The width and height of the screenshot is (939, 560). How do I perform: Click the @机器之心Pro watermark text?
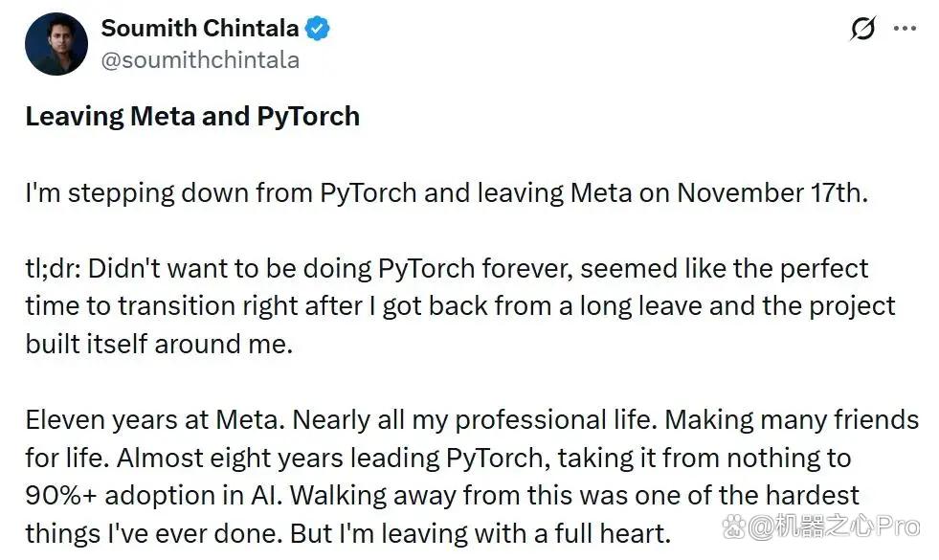(x=835, y=526)
